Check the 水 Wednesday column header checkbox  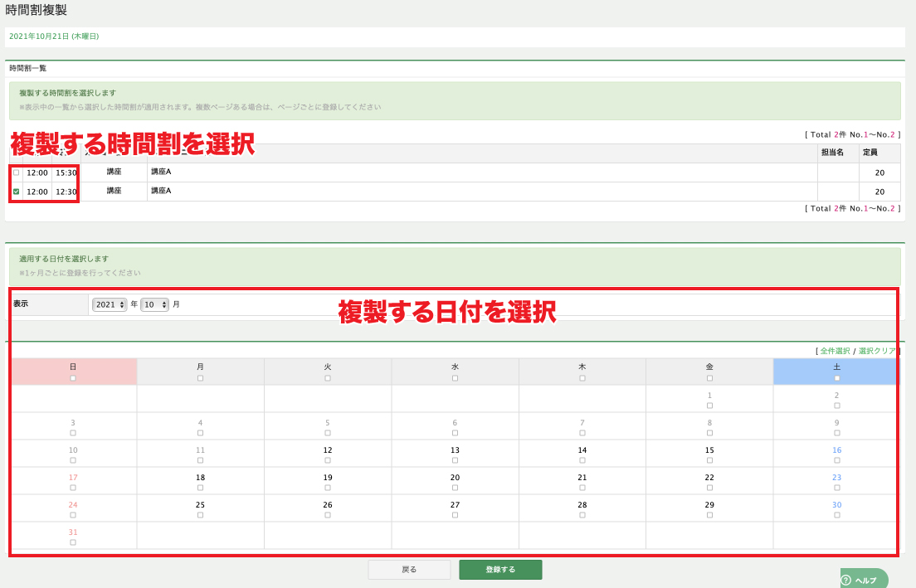455,378
